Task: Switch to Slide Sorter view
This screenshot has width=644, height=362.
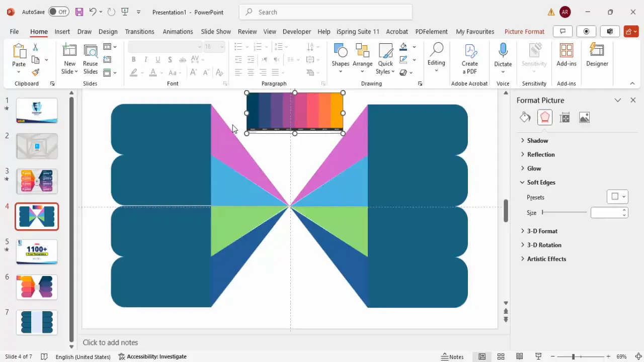Action: click(501, 356)
